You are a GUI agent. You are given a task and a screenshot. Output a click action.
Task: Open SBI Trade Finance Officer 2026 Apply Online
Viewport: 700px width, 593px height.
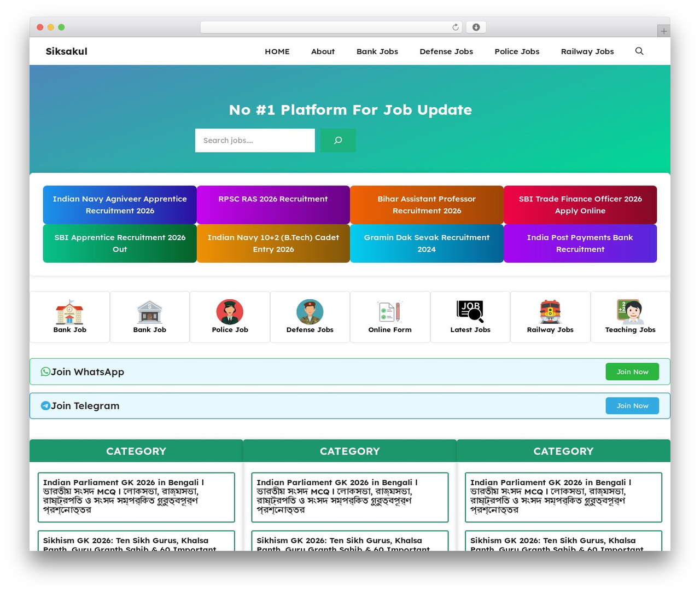(580, 205)
